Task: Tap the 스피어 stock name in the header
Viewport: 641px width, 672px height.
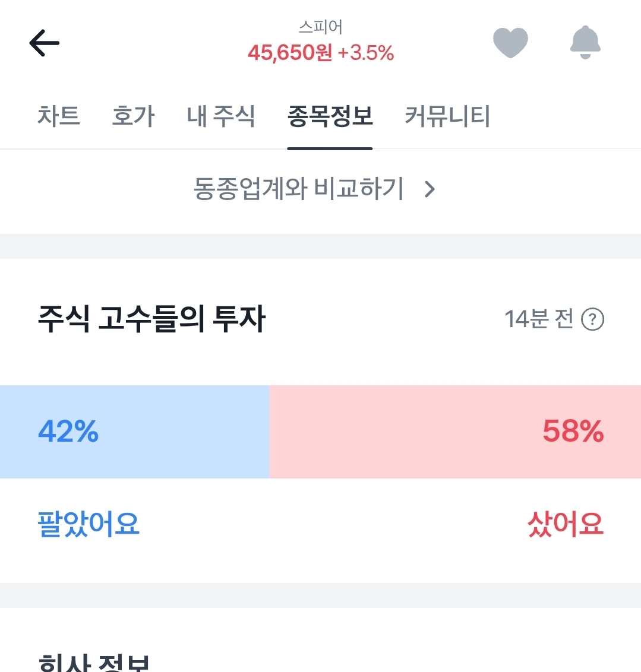Action: (x=320, y=27)
